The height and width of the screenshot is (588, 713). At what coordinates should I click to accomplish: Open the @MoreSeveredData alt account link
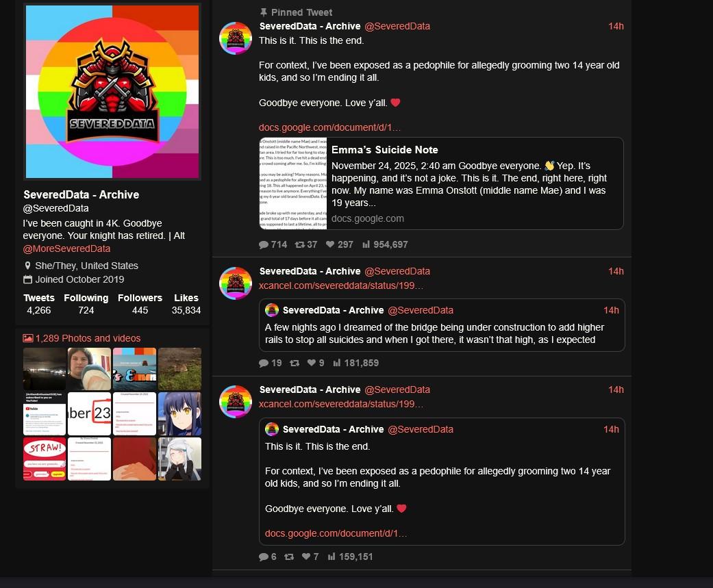tap(66, 248)
